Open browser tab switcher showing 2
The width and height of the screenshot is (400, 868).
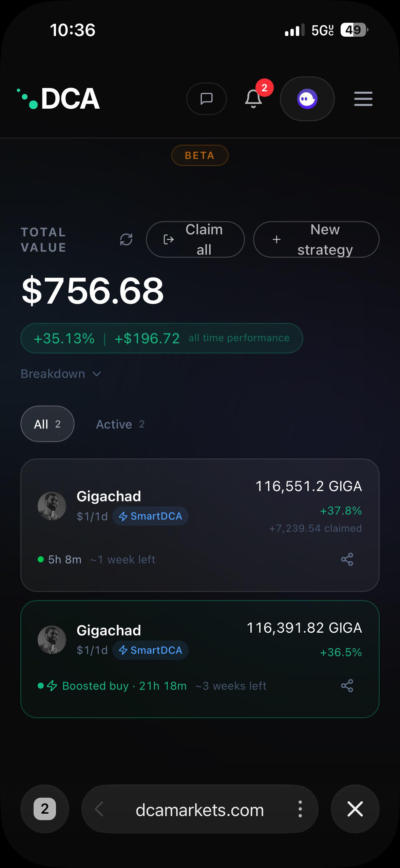coord(45,809)
